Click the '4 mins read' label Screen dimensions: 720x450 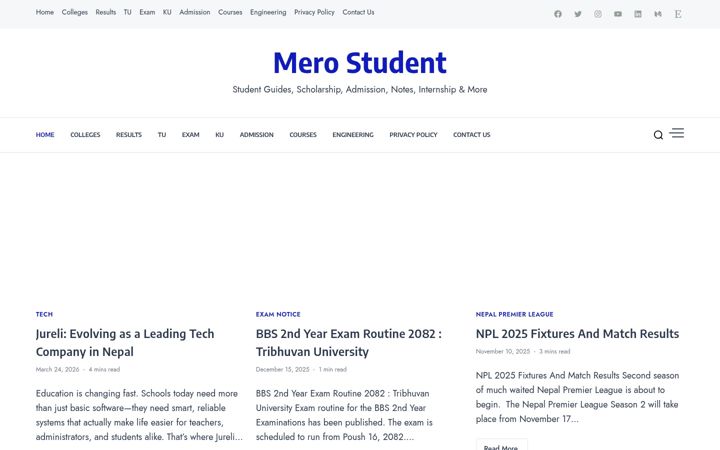[104, 369]
